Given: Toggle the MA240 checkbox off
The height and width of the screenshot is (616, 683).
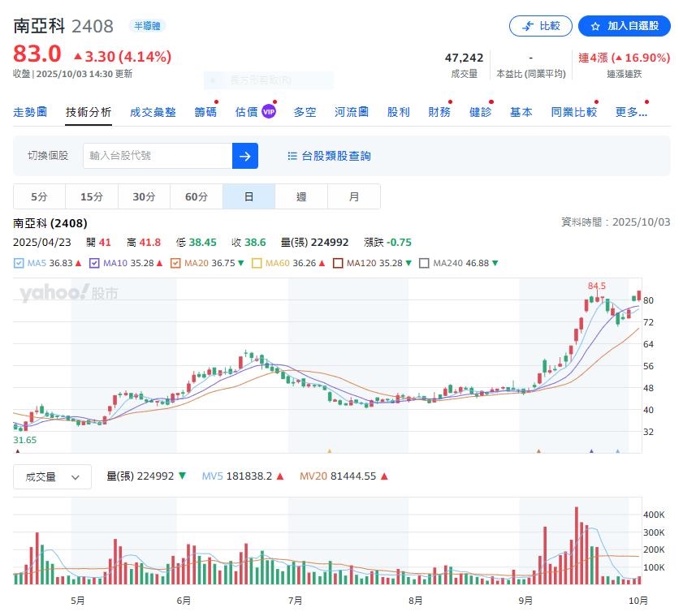Looking at the screenshot, I should [x=424, y=263].
